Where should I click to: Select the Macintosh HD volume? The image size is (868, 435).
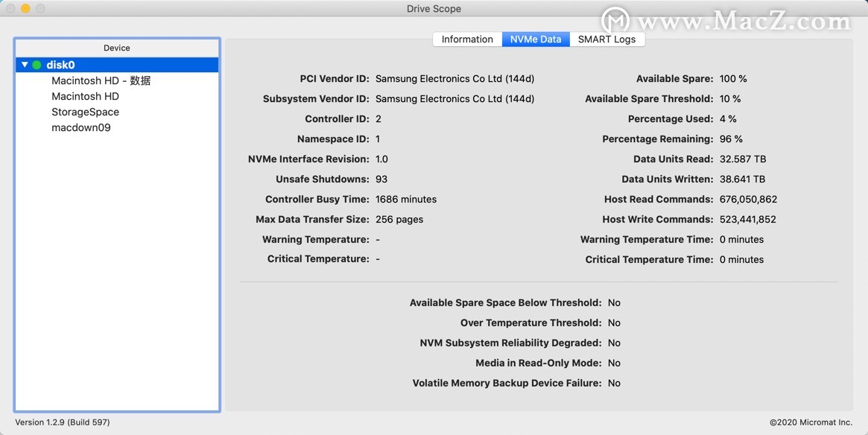[85, 96]
